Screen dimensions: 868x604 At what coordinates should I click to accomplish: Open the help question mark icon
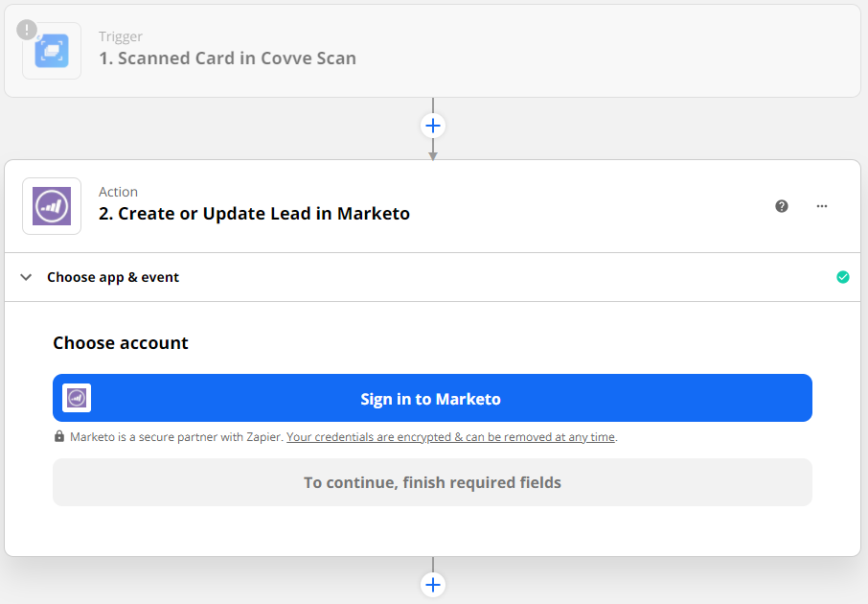[782, 206]
